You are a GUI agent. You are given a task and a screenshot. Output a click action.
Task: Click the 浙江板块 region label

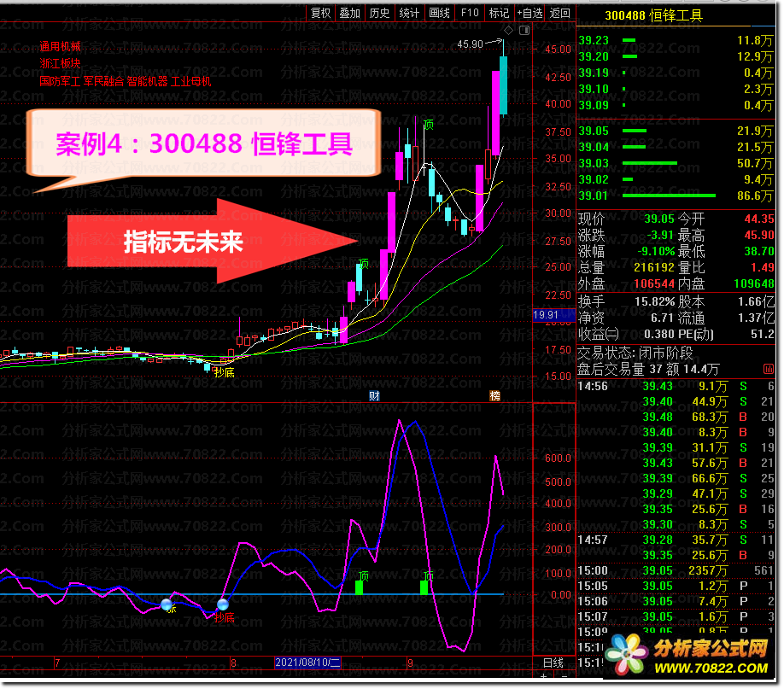tap(60, 63)
